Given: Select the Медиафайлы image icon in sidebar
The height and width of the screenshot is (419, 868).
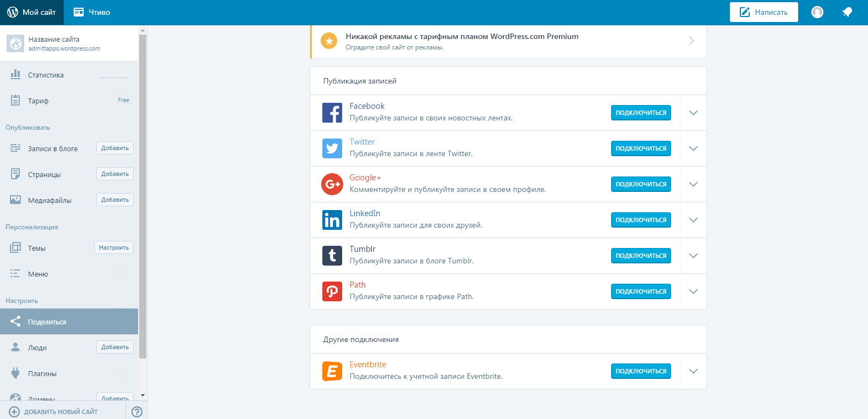Looking at the screenshot, I should [15, 200].
